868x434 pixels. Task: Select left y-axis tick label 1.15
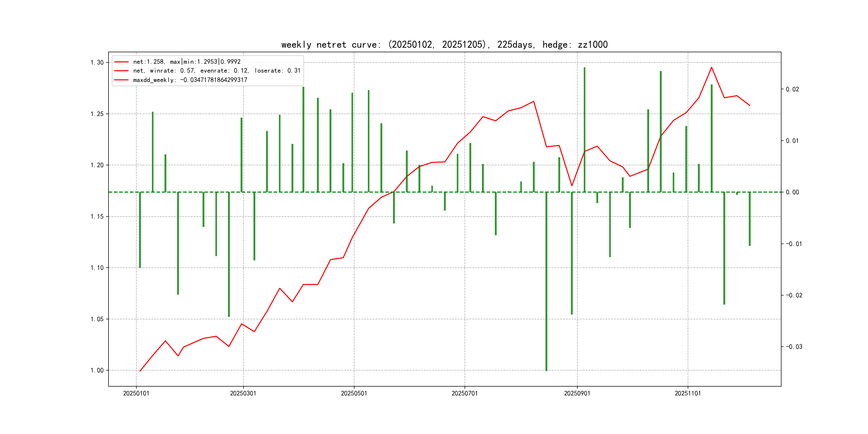click(97, 216)
